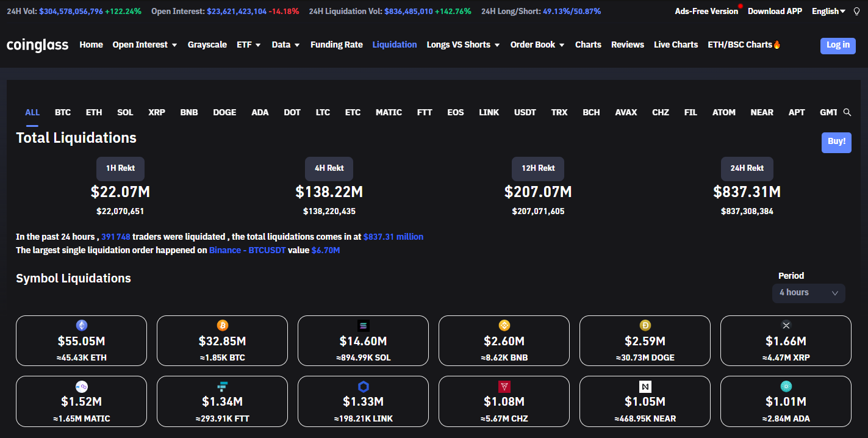This screenshot has width=868, height=438.
Task: Click the Bitcoin icon in the $32.85M card
Action: (x=222, y=325)
